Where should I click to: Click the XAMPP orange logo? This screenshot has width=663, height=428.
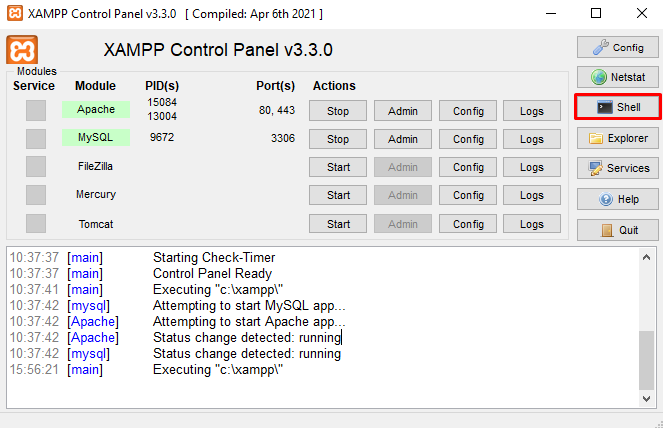click(22, 50)
